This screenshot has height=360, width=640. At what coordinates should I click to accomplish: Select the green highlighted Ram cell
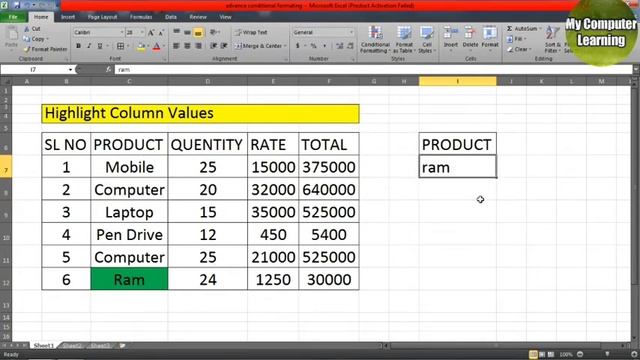(129, 279)
